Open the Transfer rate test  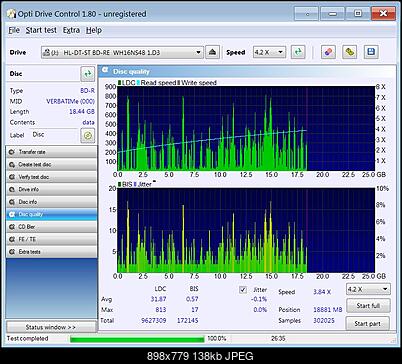click(52, 152)
